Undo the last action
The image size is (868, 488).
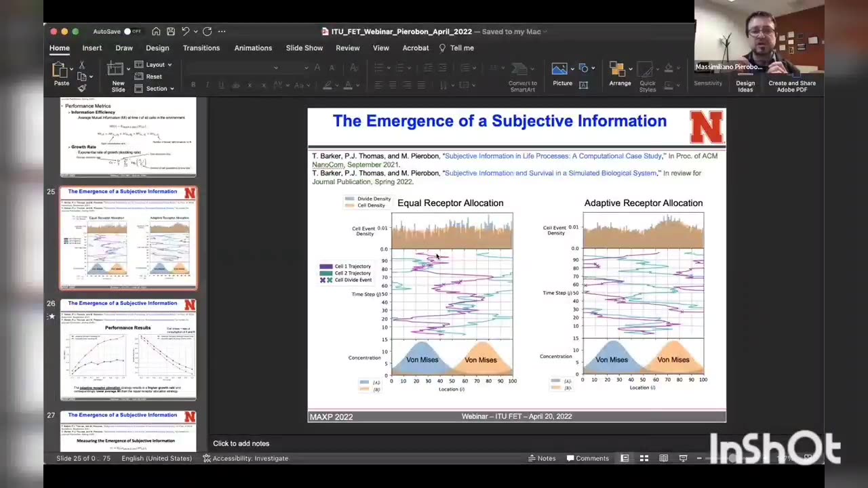[185, 31]
